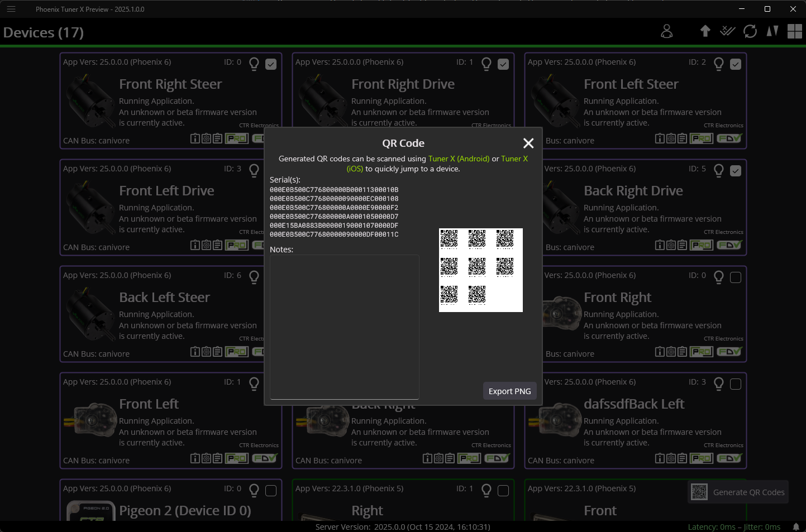Click the sort devices triangles icon

tap(772, 31)
